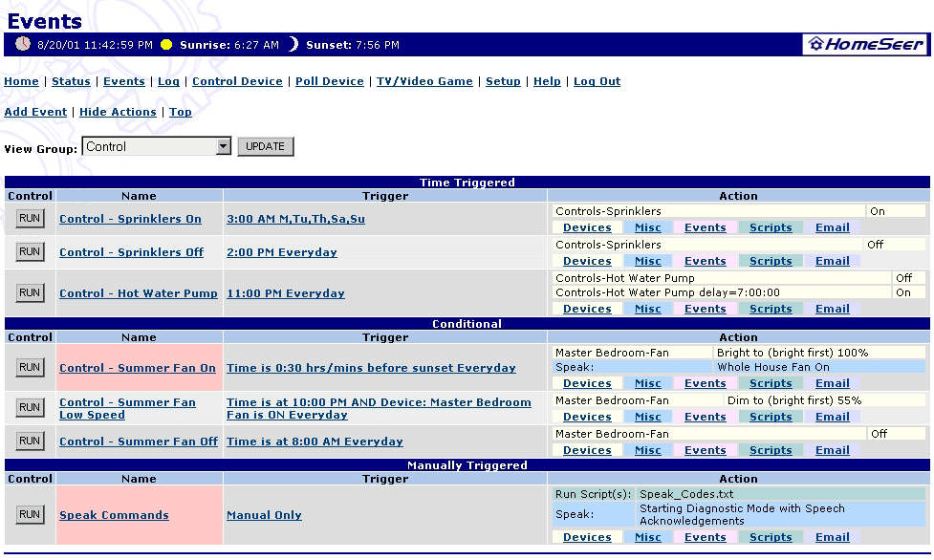Viewport: 934px width, 560px height.
Task: Run the Speak Commands event
Action: (30, 515)
